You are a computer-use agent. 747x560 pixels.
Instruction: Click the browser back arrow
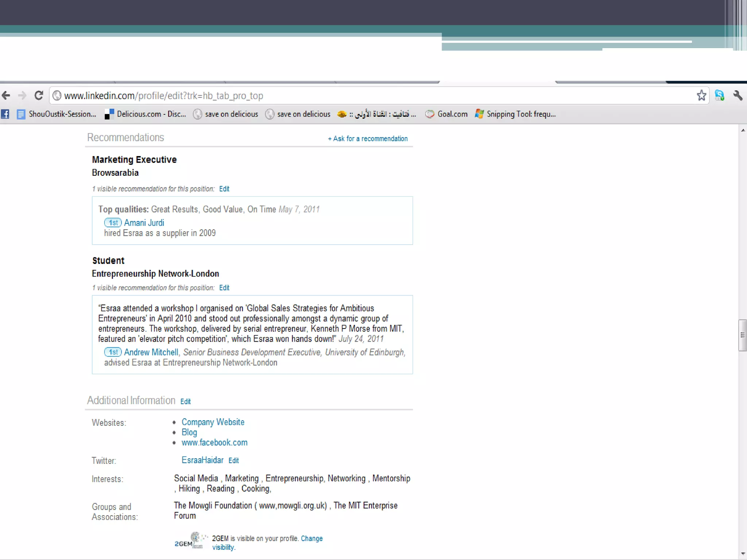6,96
